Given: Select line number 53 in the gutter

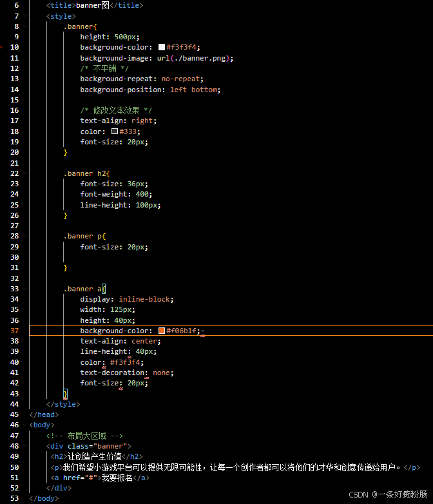Looking at the screenshot, I should pos(14,498).
